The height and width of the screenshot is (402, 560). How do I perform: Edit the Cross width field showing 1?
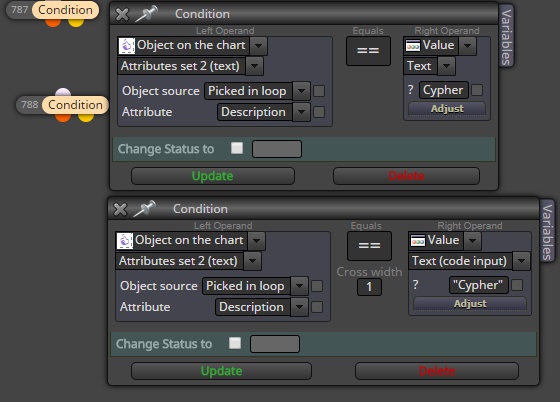pos(369,287)
